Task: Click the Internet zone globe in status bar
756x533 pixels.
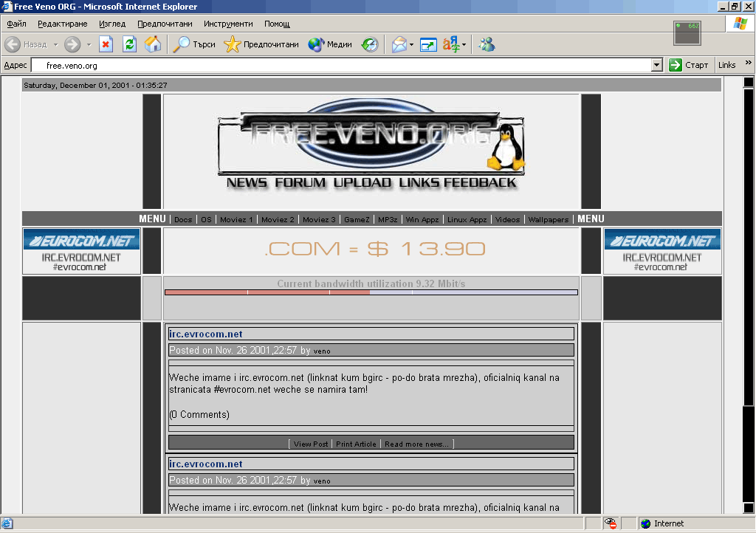Action: (x=645, y=523)
